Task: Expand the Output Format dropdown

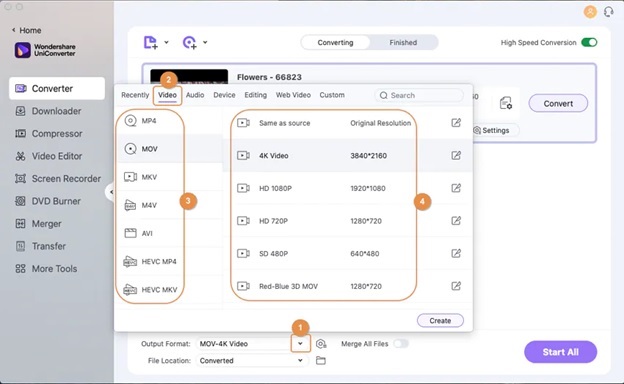Action: tap(300, 344)
